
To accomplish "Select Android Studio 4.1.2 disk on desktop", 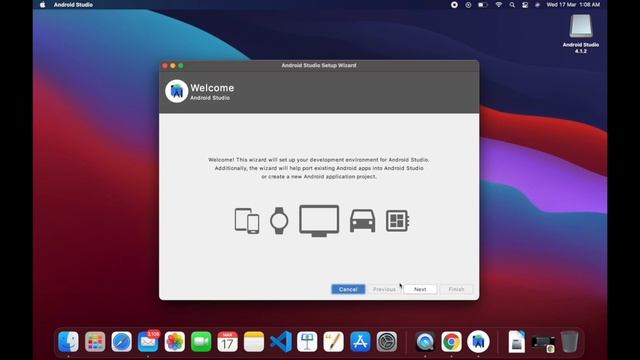I will (x=581, y=34).
